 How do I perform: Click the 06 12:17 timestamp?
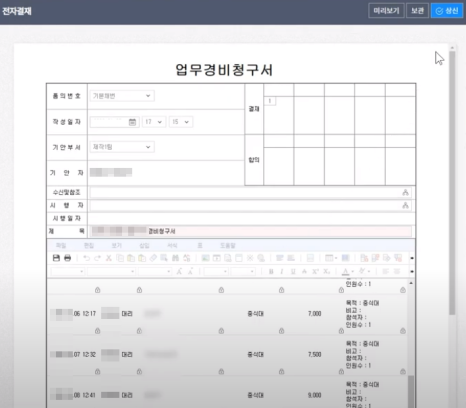85,314
